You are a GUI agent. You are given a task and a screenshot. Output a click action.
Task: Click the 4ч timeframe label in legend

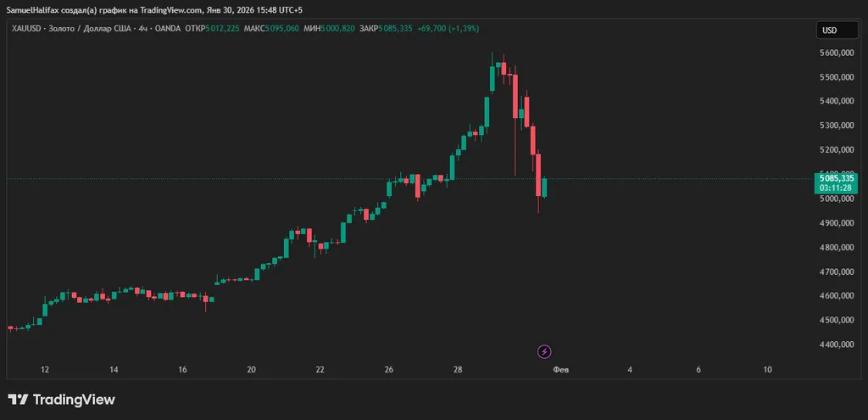click(x=143, y=28)
